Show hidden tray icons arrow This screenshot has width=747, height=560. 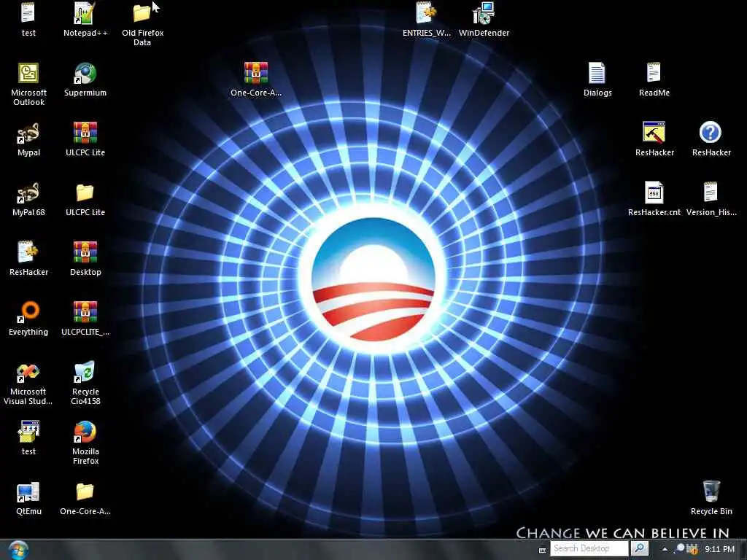point(665,549)
